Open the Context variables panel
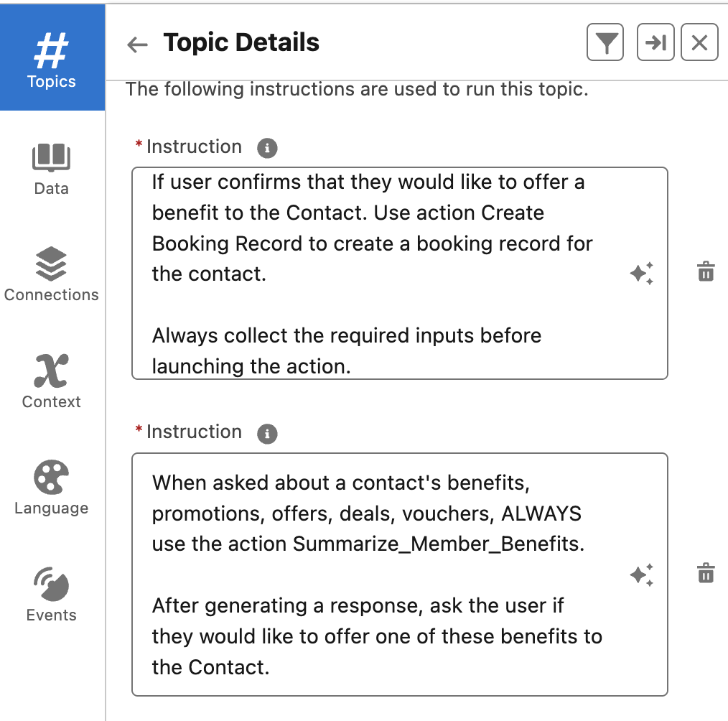This screenshot has height=721, width=728. click(x=52, y=382)
